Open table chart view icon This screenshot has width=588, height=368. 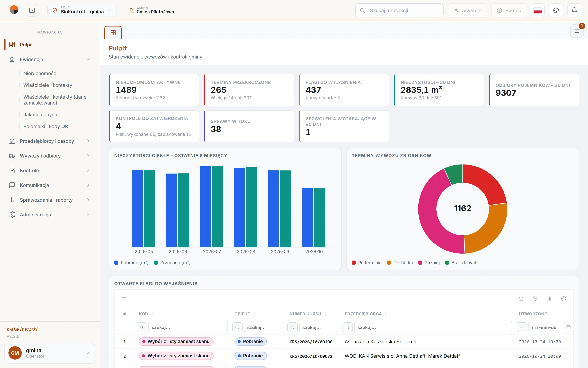tap(549, 299)
